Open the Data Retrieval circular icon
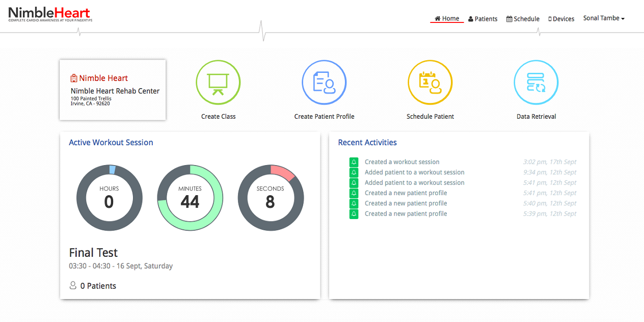644x322 pixels. [536, 82]
